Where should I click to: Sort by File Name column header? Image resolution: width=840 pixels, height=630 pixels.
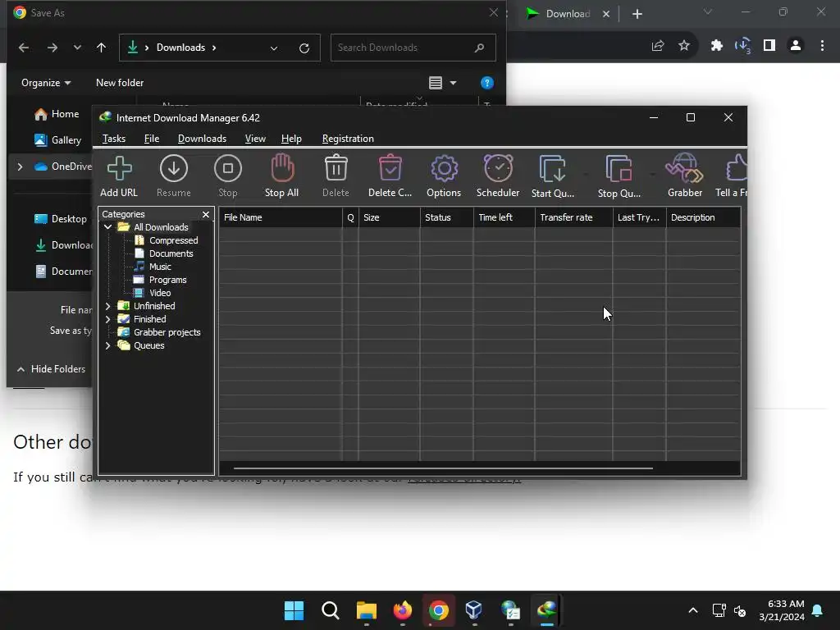(281, 217)
